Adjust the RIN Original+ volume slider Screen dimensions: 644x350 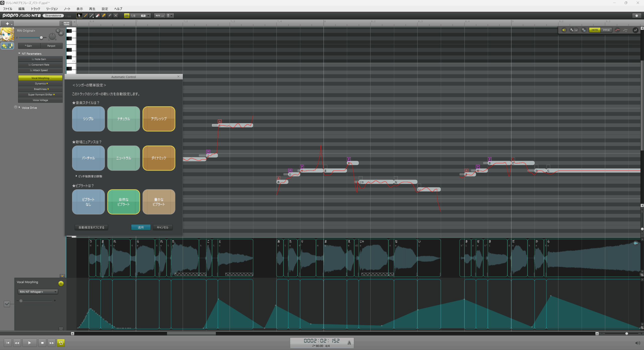(41, 38)
